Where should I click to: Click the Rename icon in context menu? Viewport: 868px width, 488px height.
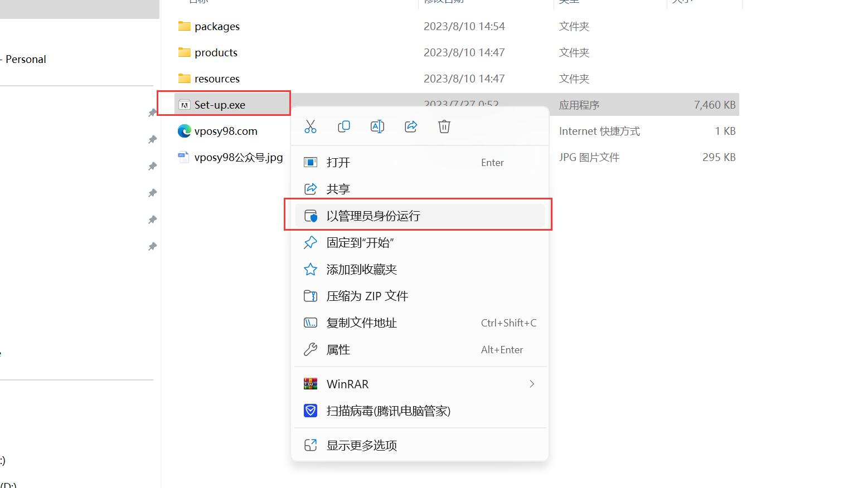point(377,126)
